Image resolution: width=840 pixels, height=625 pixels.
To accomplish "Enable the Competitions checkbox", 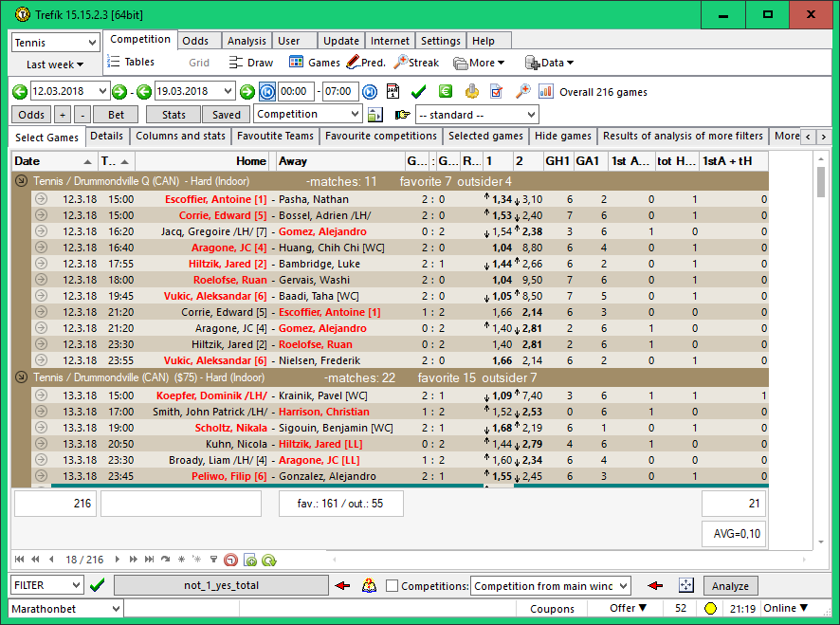I will click(392, 586).
